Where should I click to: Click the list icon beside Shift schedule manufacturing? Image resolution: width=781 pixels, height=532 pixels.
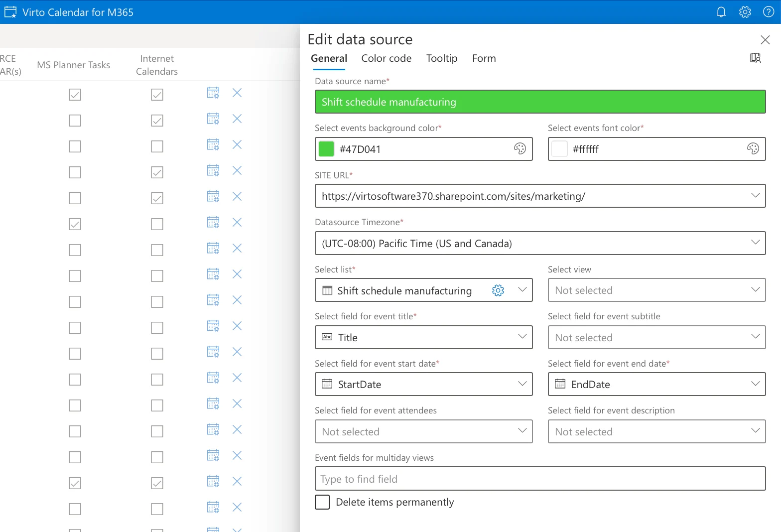tap(327, 290)
